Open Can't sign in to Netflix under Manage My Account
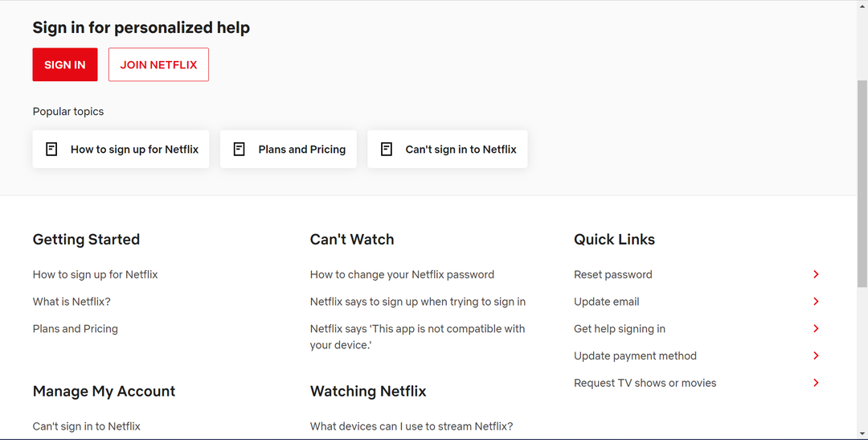The height and width of the screenshot is (440, 868). (x=86, y=426)
